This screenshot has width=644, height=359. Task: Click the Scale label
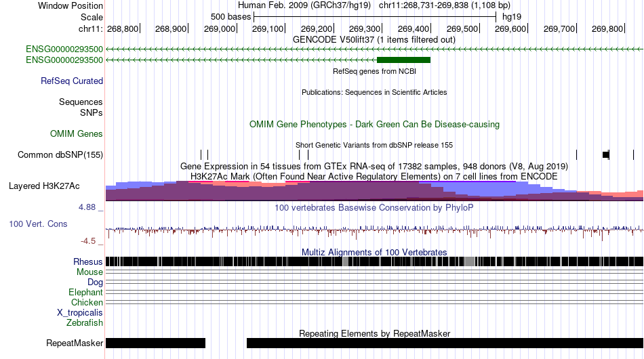pyautogui.click(x=92, y=17)
